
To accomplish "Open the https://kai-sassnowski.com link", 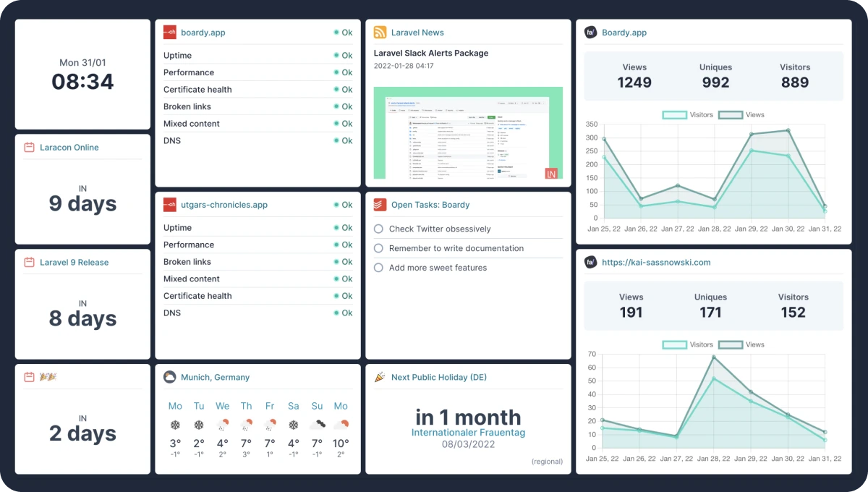I will click(656, 263).
